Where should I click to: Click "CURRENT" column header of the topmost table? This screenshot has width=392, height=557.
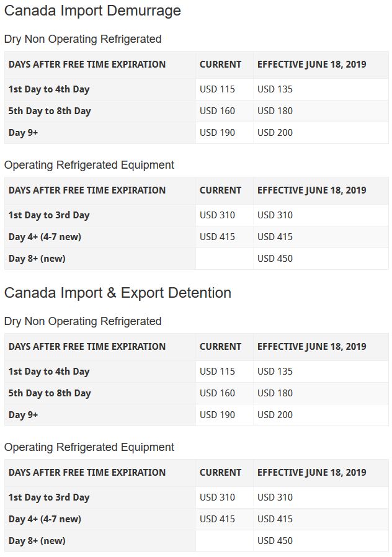(220, 65)
